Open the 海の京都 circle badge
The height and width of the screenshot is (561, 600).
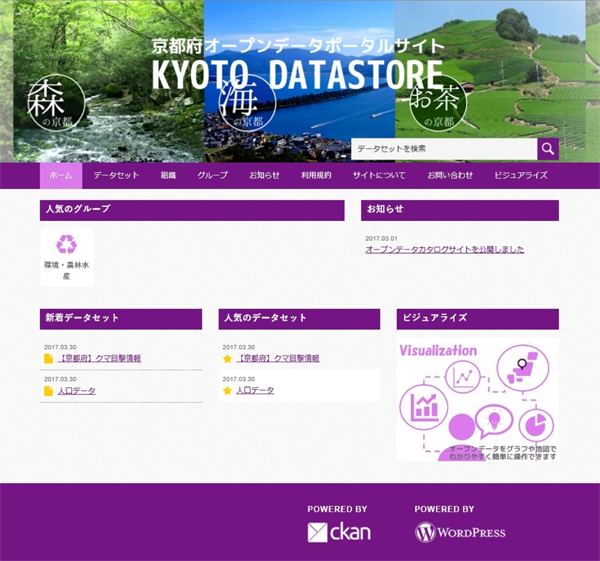[247, 103]
